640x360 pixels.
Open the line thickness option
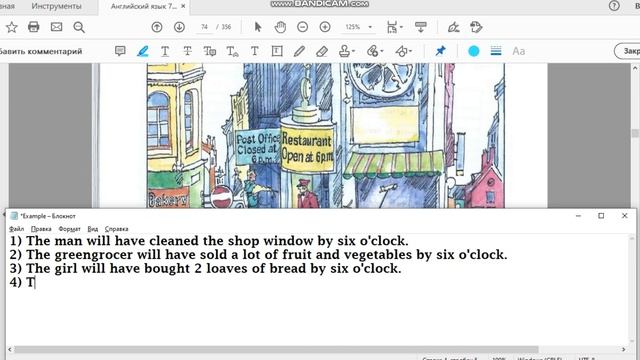coord(496,51)
